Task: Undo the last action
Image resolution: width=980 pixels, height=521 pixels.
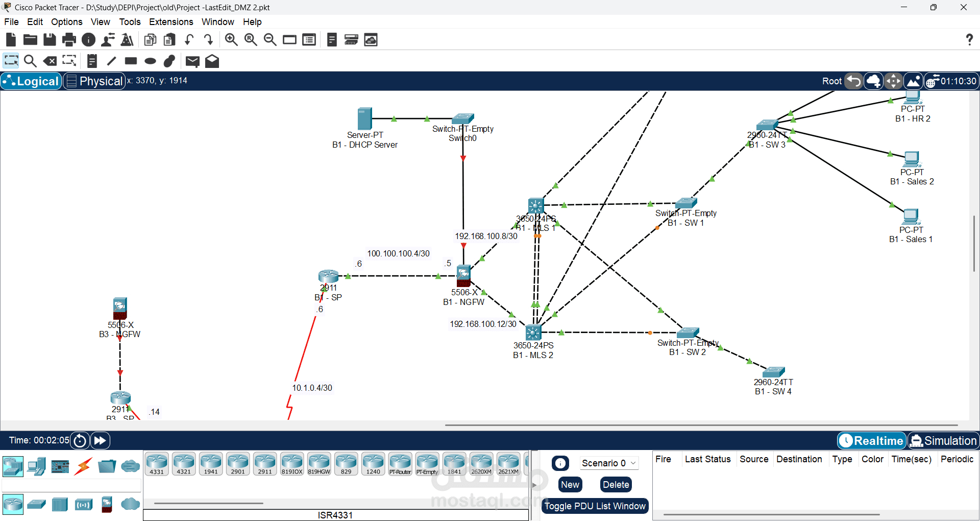Action: [189, 40]
